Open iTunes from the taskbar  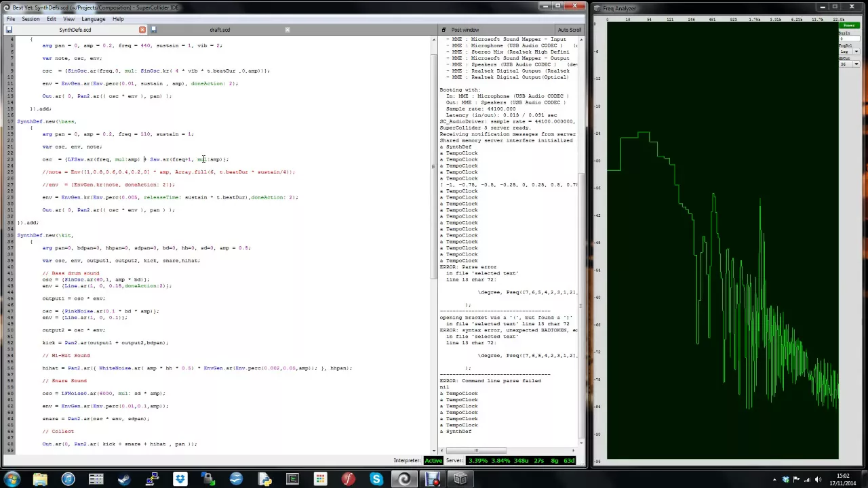tap(68, 479)
